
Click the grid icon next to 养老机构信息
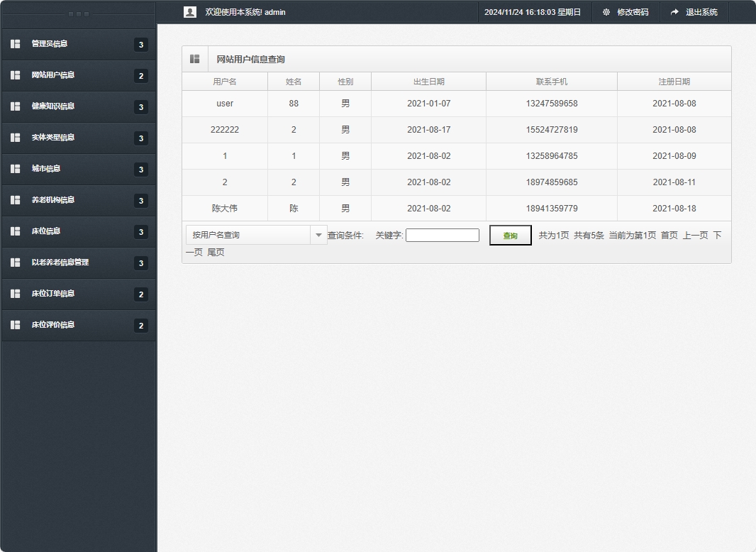point(16,200)
